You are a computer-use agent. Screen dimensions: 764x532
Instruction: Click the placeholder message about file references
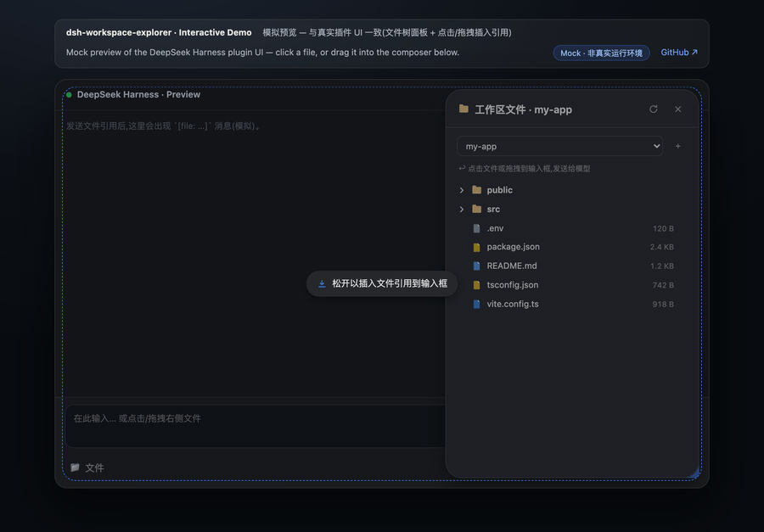(164, 126)
